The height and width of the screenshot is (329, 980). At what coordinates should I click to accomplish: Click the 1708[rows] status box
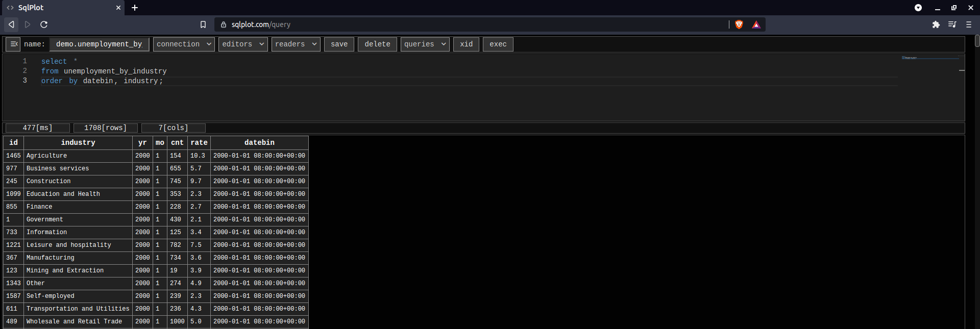coord(106,128)
